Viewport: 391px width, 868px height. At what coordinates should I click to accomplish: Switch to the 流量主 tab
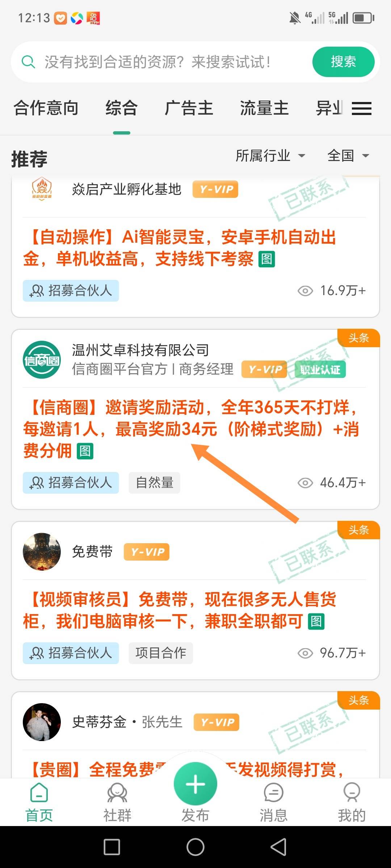pyautogui.click(x=264, y=108)
